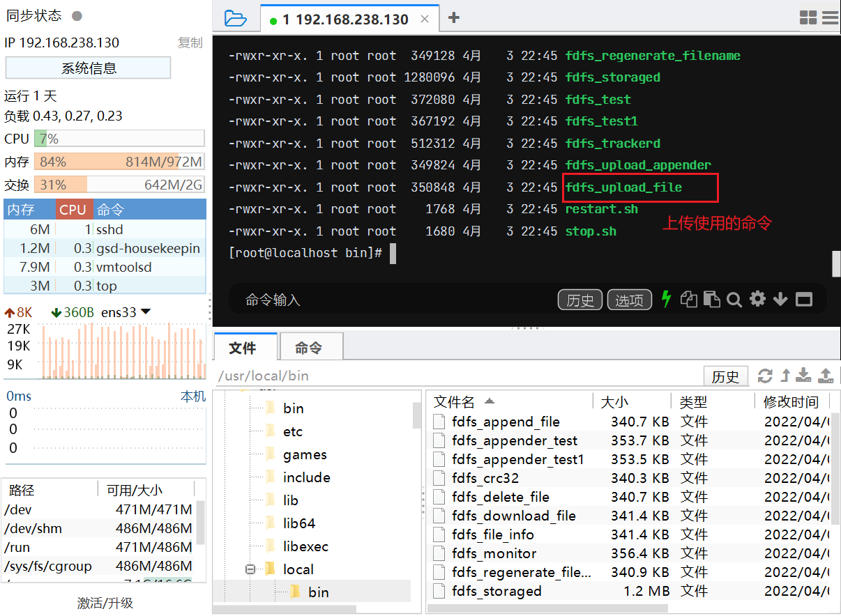841x616 pixels.
Task: Open 系统信息 button
Action: pyautogui.click(x=89, y=68)
